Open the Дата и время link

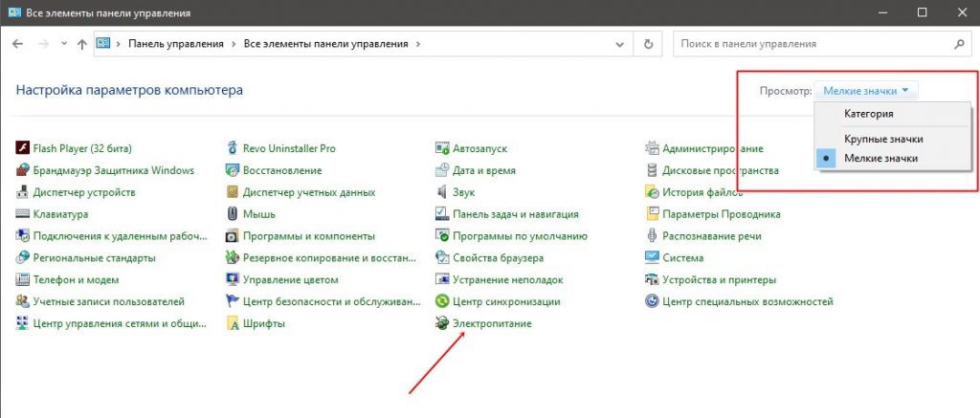tap(484, 170)
